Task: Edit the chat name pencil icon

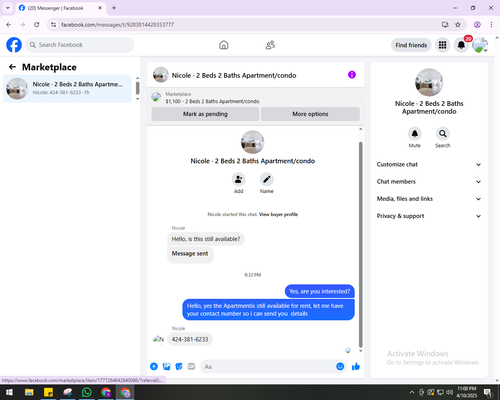Action: tap(267, 179)
